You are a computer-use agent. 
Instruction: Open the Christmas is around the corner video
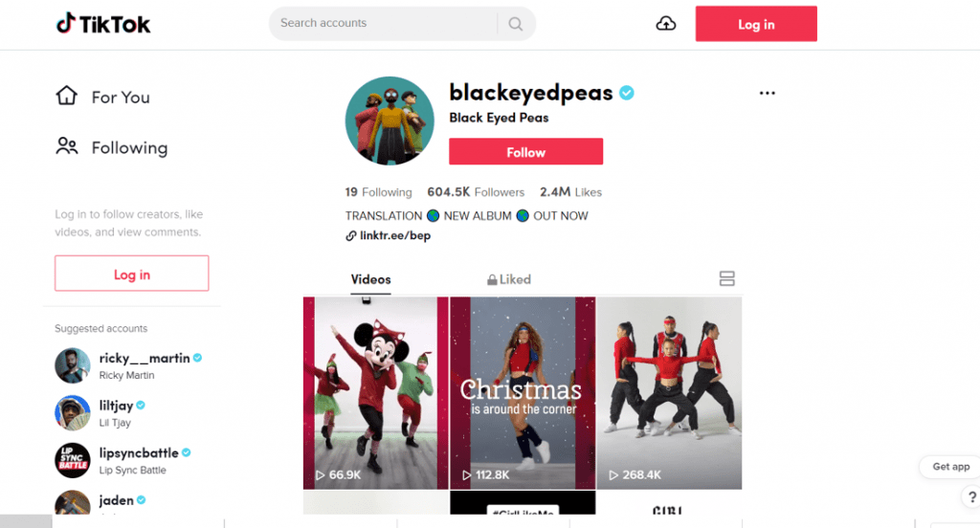pos(523,393)
